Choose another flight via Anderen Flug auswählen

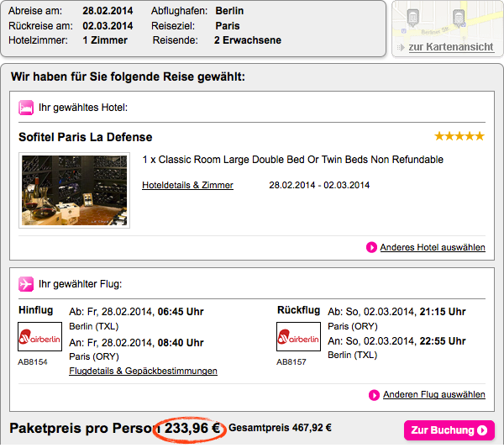click(434, 394)
